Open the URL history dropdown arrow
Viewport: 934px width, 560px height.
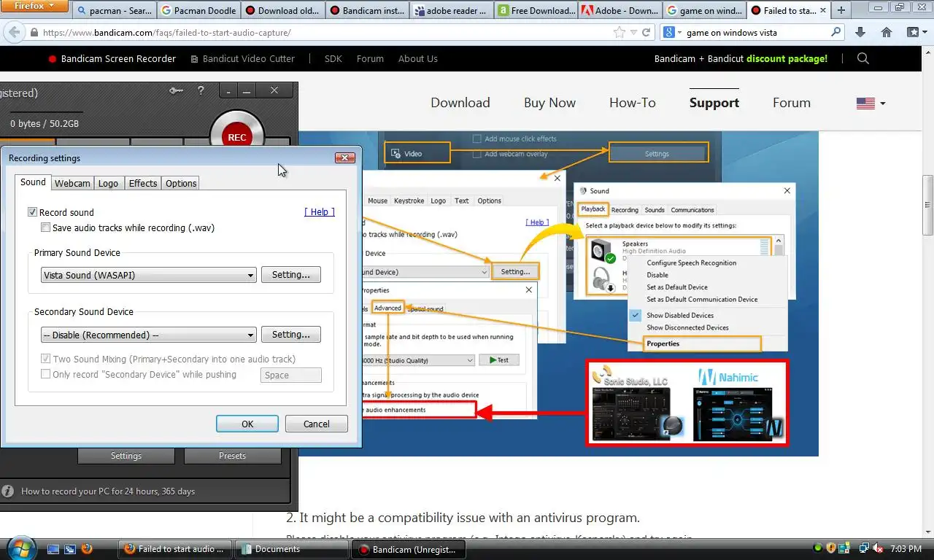pyautogui.click(x=634, y=32)
